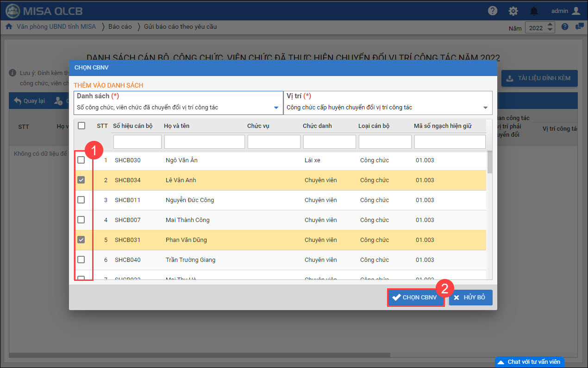The image size is (588, 368).
Task: Open settings gear icon in top bar
Action: point(513,11)
